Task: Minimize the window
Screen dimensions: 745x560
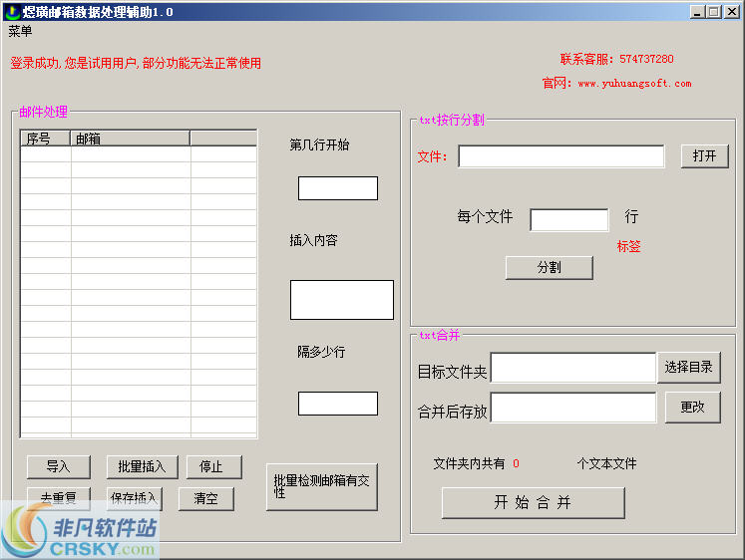Action: point(697,12)
